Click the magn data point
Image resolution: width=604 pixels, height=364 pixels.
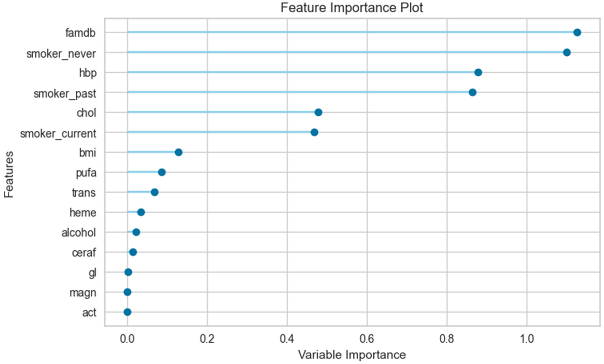tap(127, 292)
